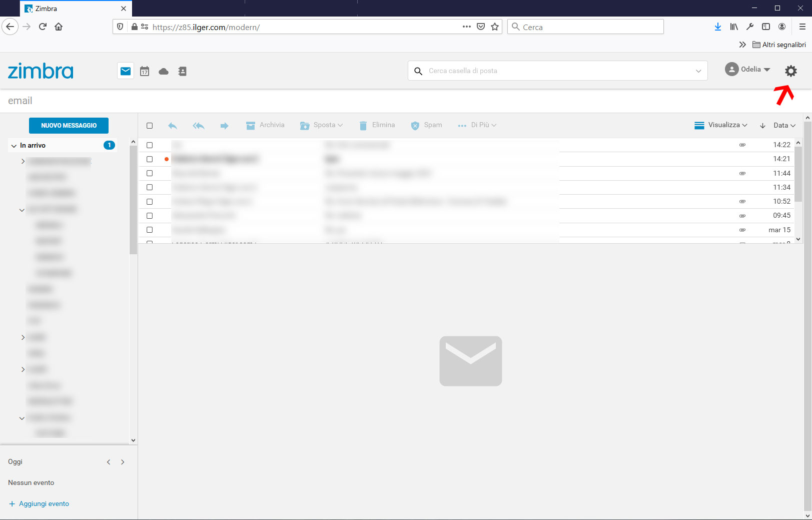This screenshot has height=520, width=812.
Task: Open the Firefox library icon
Action: (734, 27)
